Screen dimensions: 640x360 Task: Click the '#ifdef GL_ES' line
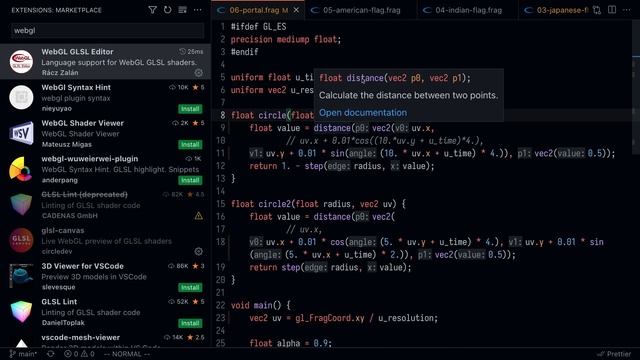coord(258,27)
